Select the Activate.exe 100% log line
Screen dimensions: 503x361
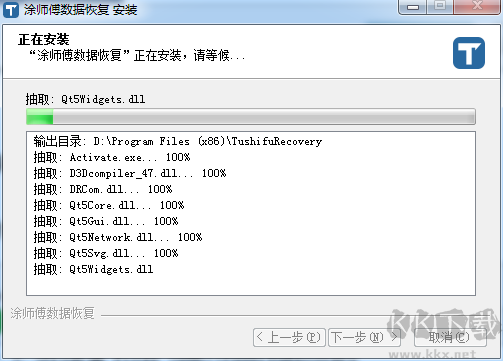112,157
